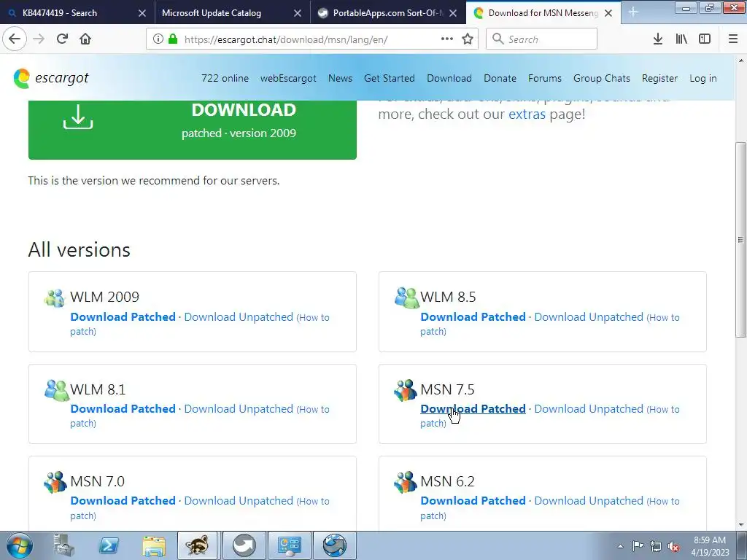
Task: Switch to PortableApps.com tab
Action: pos(388,13)
